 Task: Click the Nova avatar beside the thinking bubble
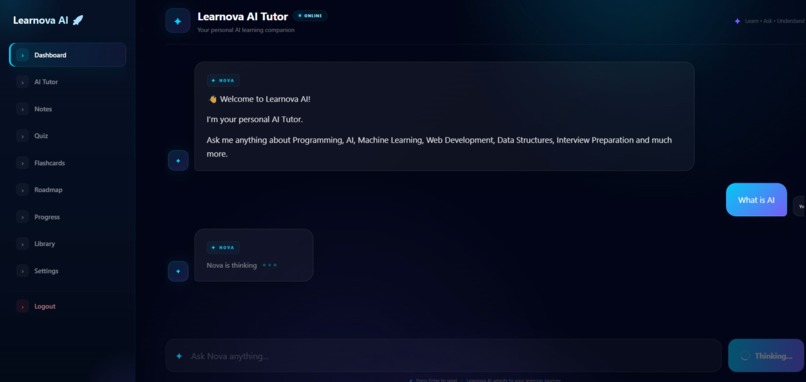(x=178, y=271)
